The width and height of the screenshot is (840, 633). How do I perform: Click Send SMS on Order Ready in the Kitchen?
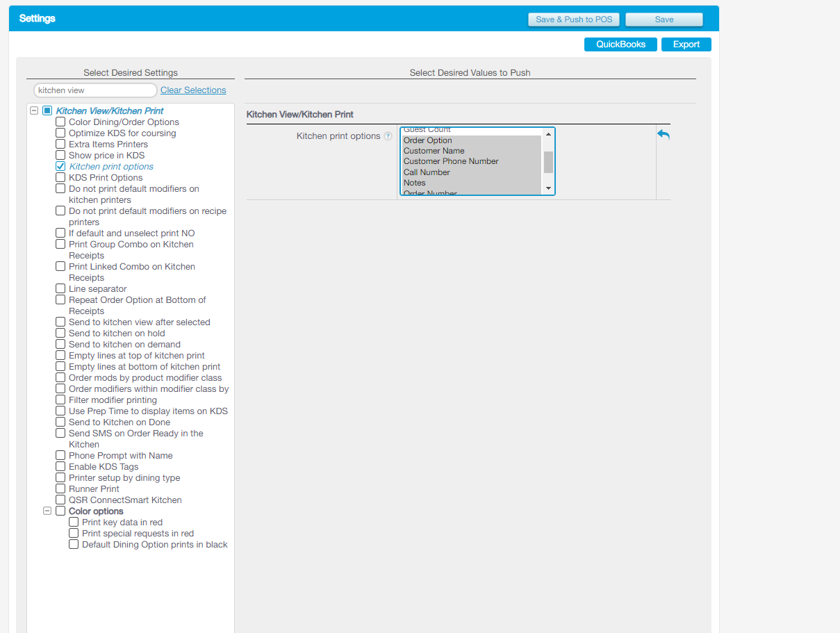click(136, 438)
